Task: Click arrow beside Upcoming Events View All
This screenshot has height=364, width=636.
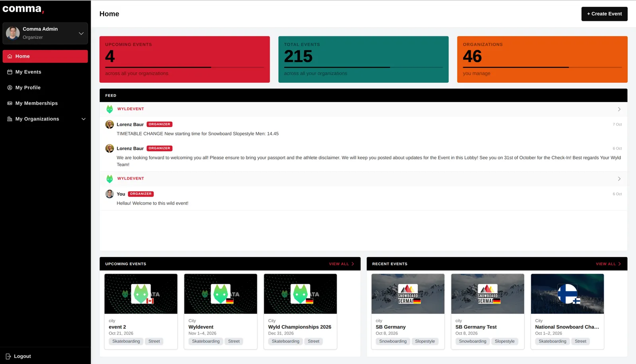Action: [353, 264]
